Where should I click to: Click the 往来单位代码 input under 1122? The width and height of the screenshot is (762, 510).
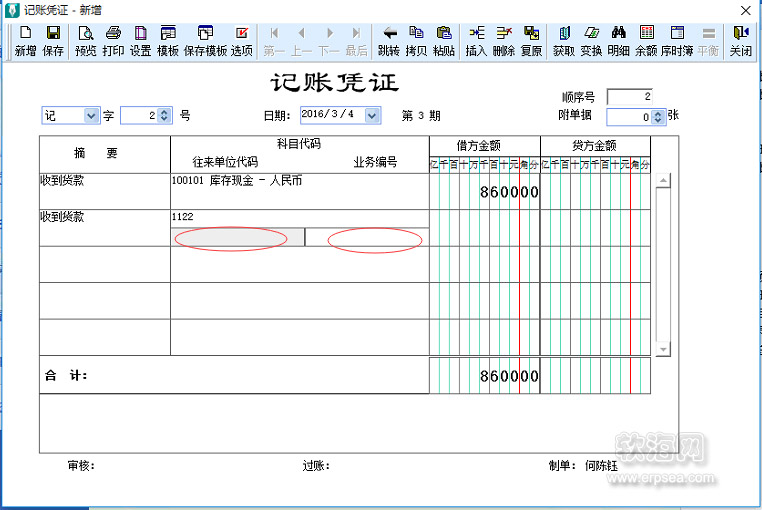click(x=238, y=237)
